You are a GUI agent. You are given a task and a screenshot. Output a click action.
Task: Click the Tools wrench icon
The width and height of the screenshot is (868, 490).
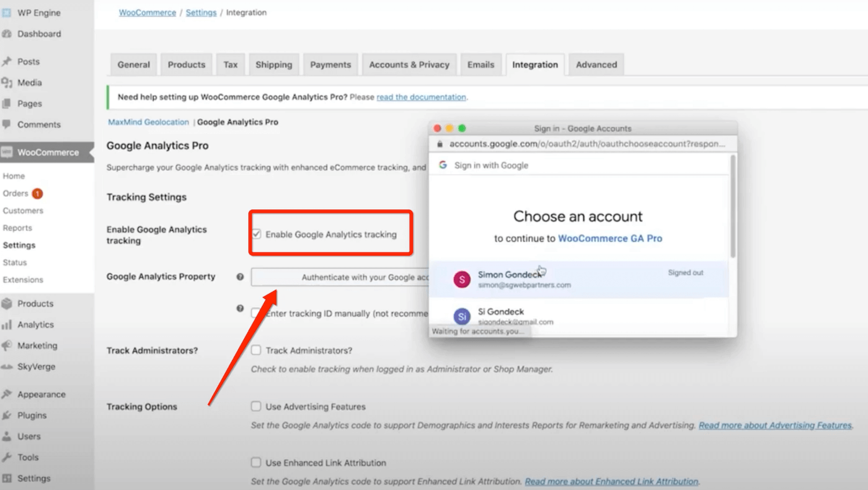7,457
